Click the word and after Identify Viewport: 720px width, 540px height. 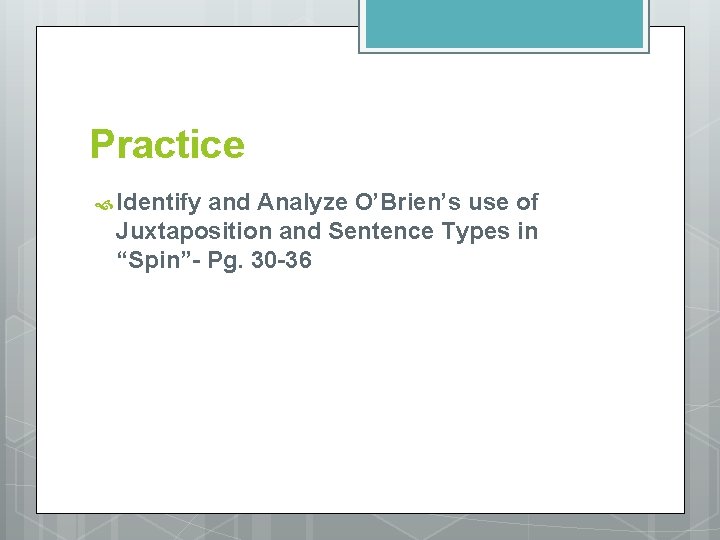[x=228, y=203]
